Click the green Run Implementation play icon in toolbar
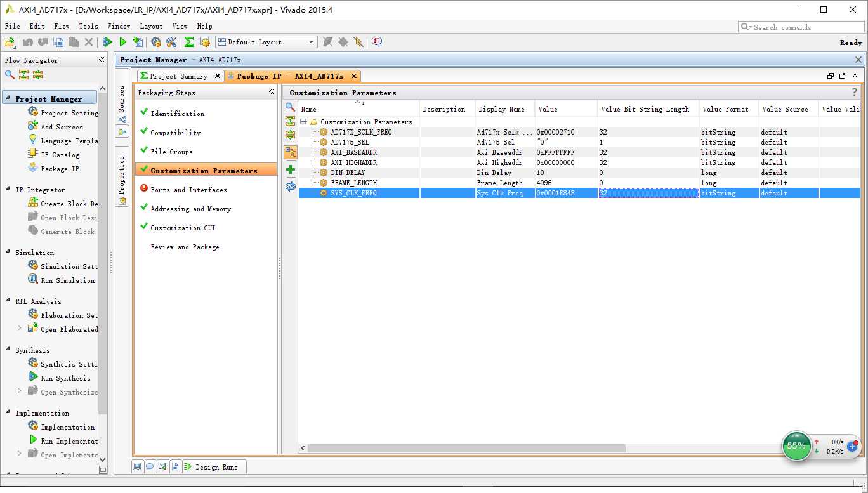868x493 pixels. pyautogui.click(x=122, y=42)
